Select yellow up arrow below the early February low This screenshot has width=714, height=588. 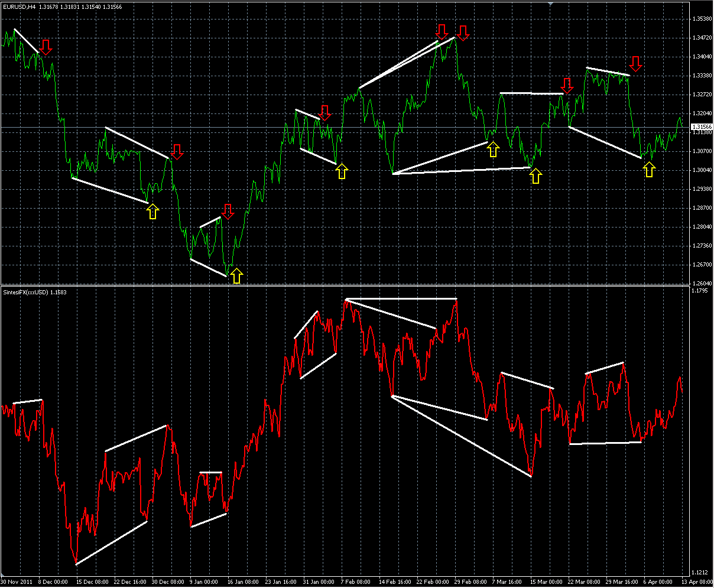pos(342,171)
